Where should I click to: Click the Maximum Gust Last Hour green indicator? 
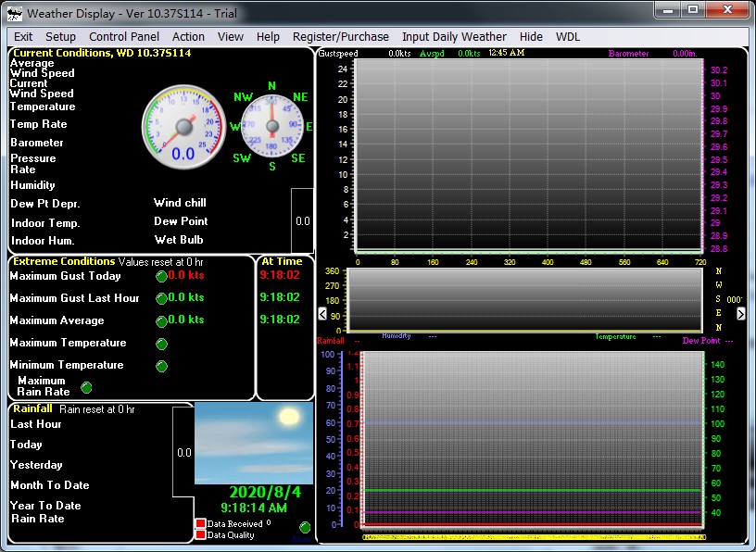click(161, 298)
